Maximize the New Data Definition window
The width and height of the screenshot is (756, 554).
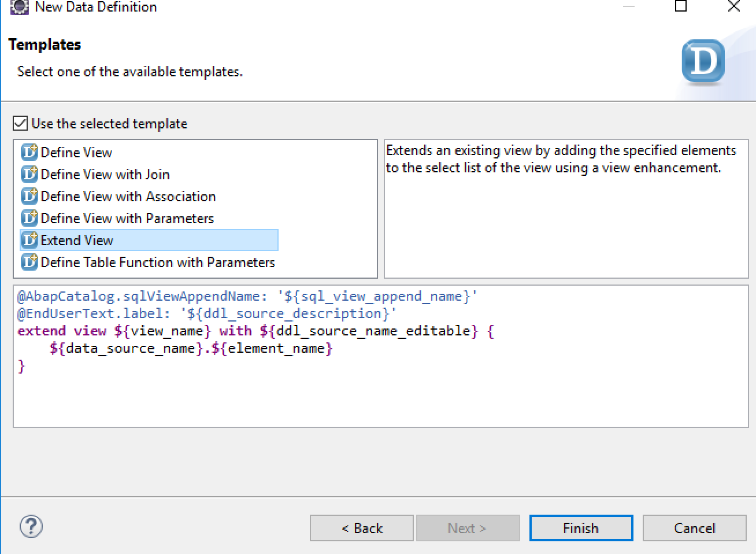tap(681, 6)
